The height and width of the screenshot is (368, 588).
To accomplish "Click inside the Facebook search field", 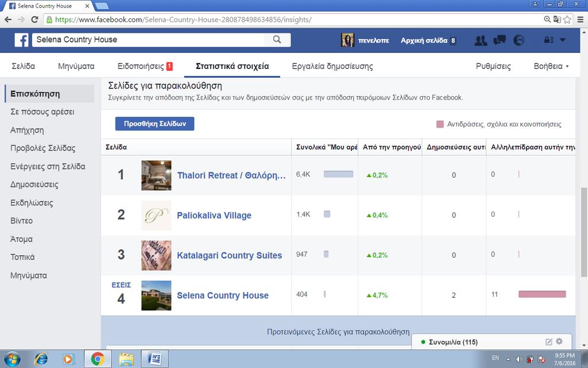I will point(148,40).
